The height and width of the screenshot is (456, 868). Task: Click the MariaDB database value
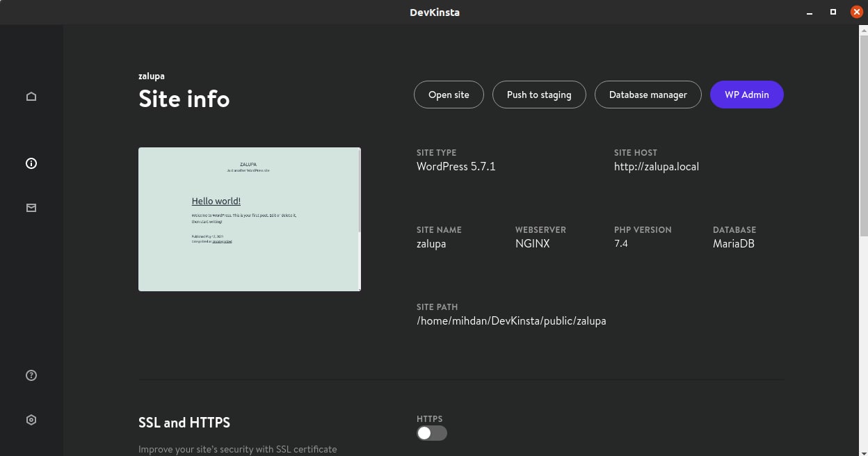point(734,244)
